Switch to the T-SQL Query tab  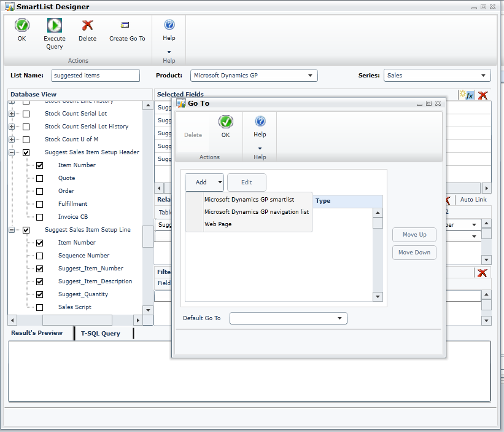(101, 334)
